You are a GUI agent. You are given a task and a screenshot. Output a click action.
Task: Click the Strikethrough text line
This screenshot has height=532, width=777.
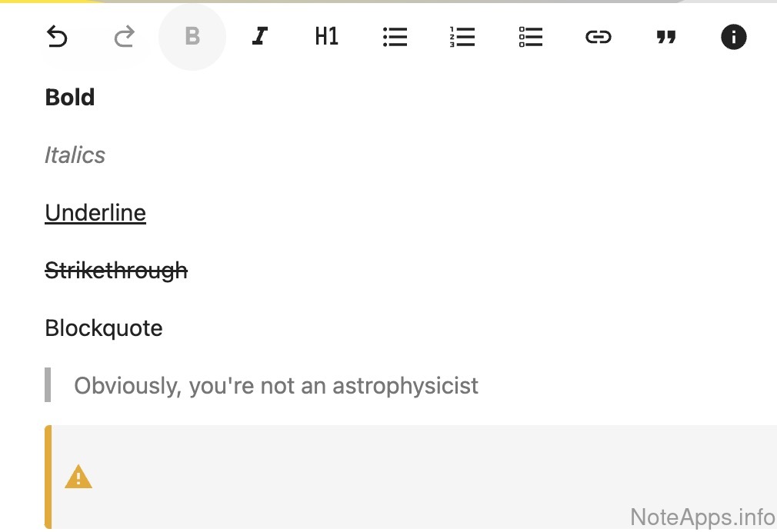[116, 271]
